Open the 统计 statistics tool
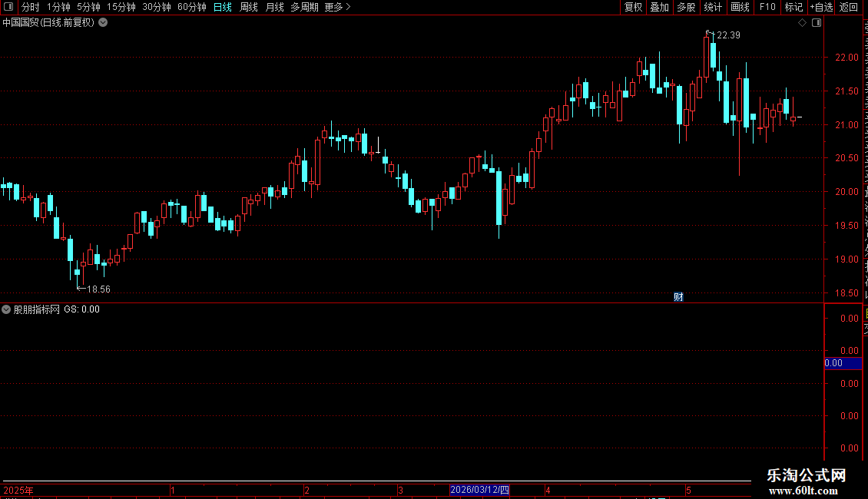This screenshot has height=499, width=868. click(712, 7)
